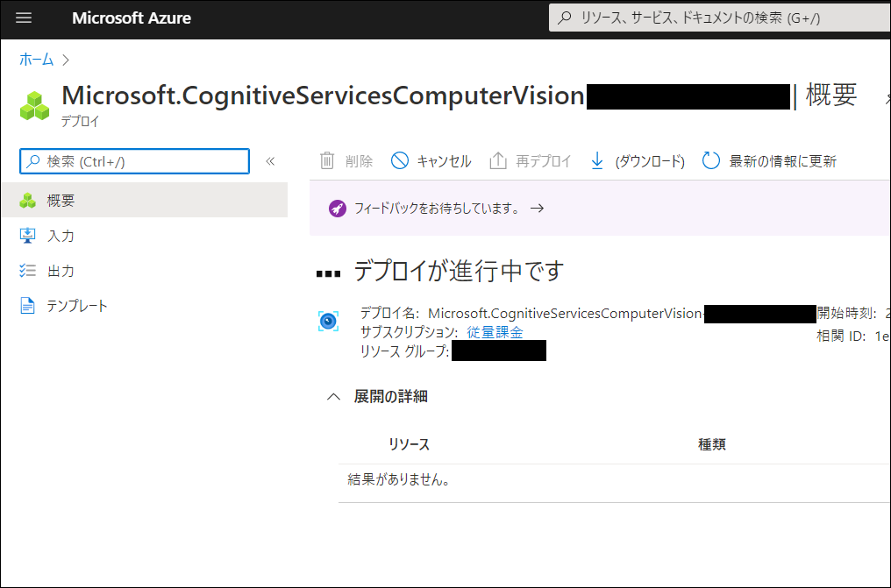Click the (ダウンロード) label

point(650,161)
